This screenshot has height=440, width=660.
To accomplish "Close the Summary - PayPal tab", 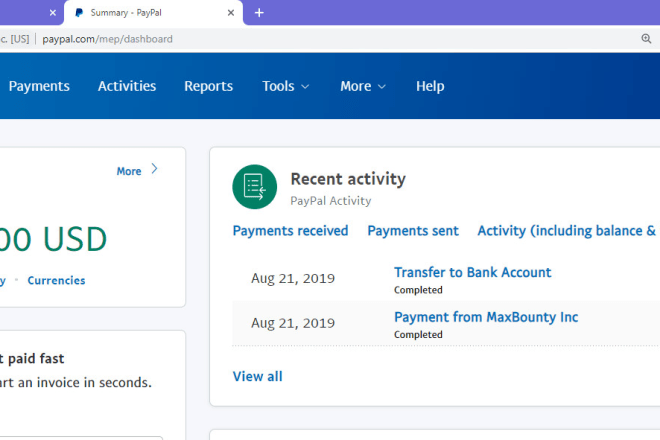I will tap(231, 13).
